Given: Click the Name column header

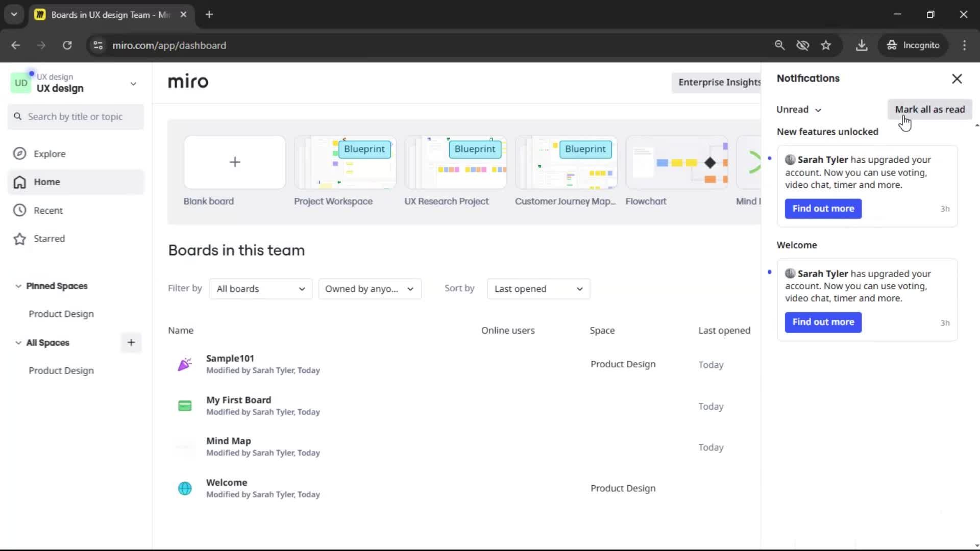Looking at the screenshot, I should tap(181, 330).
